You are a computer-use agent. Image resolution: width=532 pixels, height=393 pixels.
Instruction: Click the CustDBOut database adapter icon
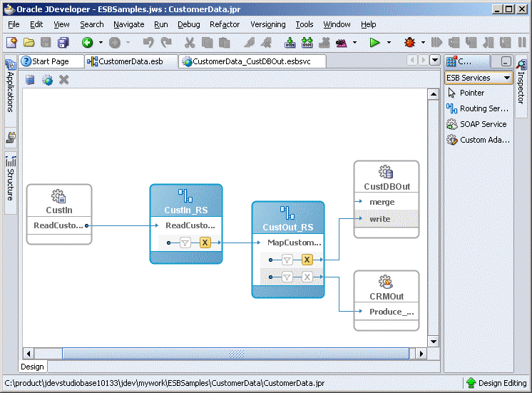(386, 172)
